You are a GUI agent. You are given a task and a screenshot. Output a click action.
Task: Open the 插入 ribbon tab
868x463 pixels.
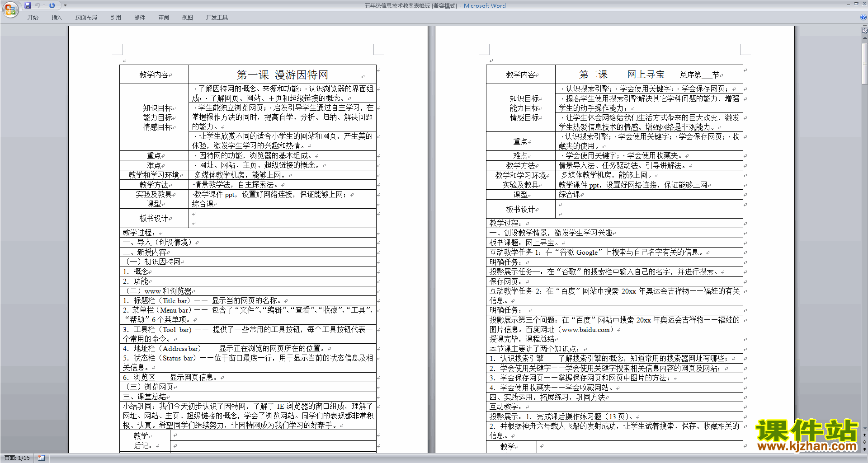click(57, 17)
